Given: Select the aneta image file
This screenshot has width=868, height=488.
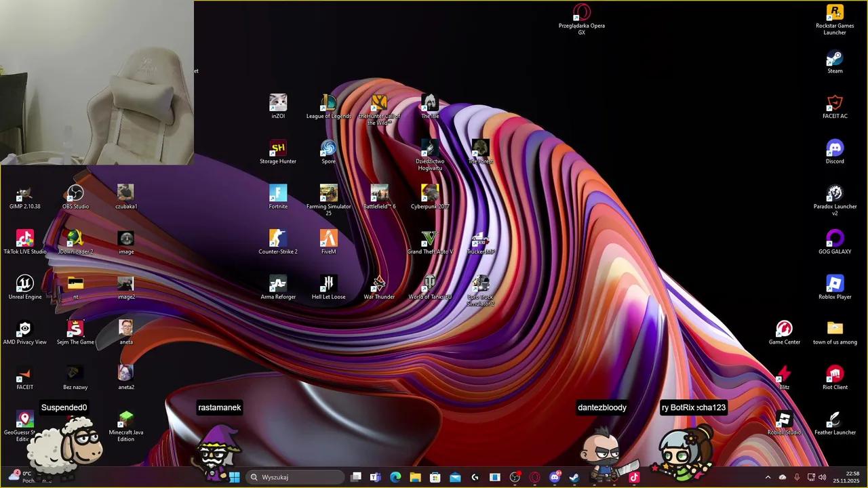Looking at the screenshot, I should coord(126,333).
